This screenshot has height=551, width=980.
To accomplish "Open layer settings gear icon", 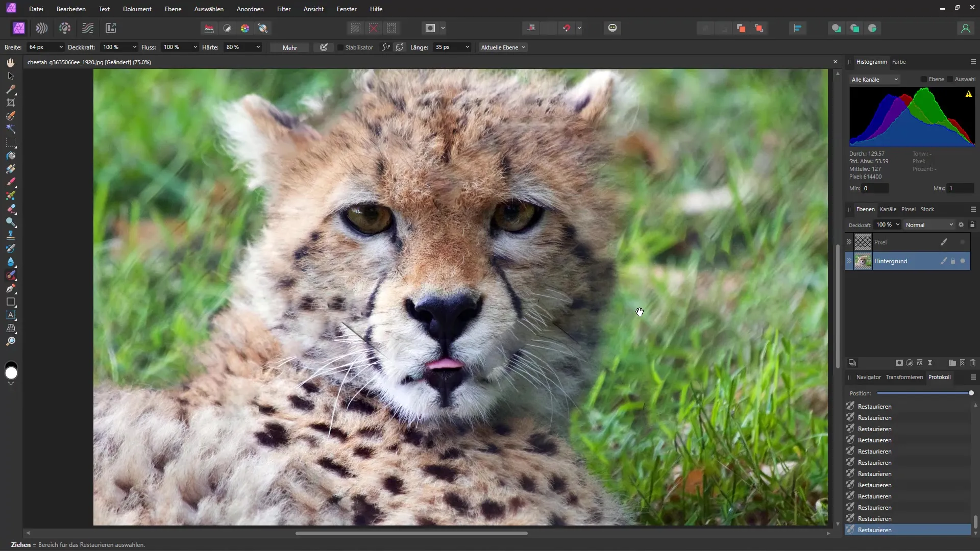I will pos(961,224).
